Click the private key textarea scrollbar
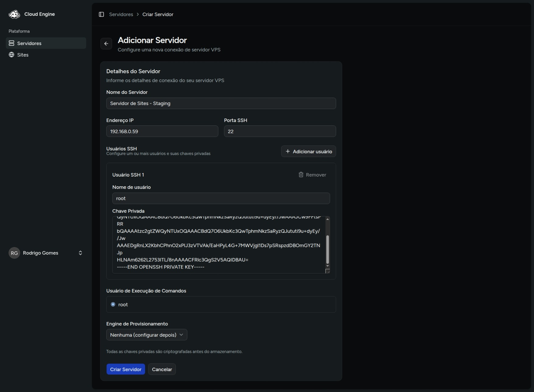Screen dimensions: 534x392 coord(327,249)
